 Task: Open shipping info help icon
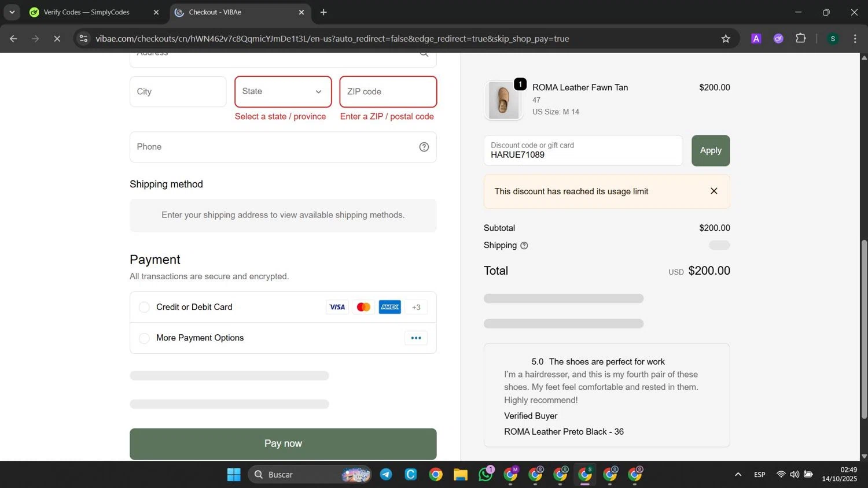point(524,246)
